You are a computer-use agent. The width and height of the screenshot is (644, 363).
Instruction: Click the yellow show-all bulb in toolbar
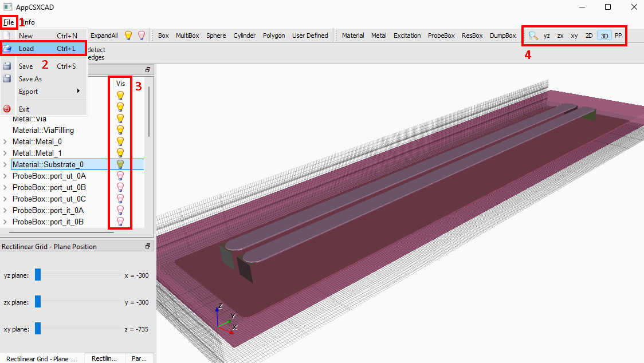point(128,35)
